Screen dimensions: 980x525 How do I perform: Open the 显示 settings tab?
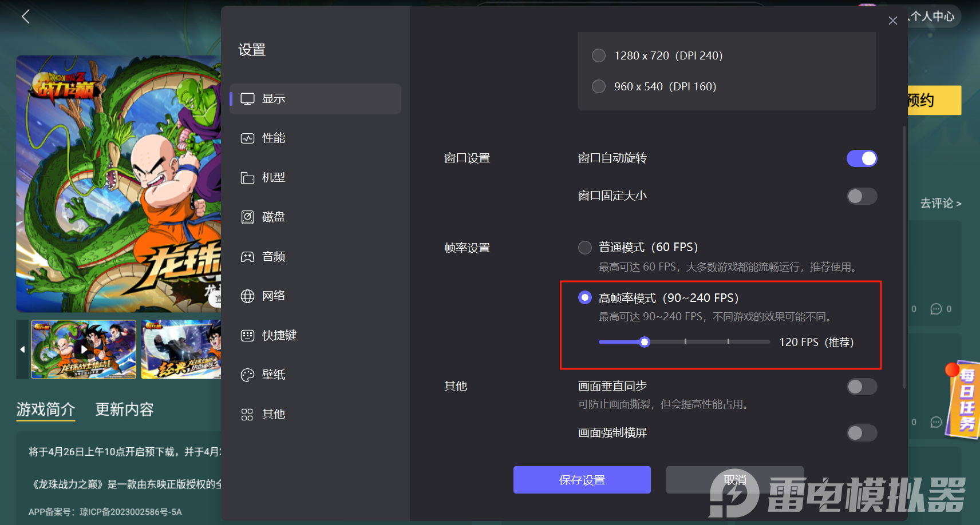[x=315, y=99]
